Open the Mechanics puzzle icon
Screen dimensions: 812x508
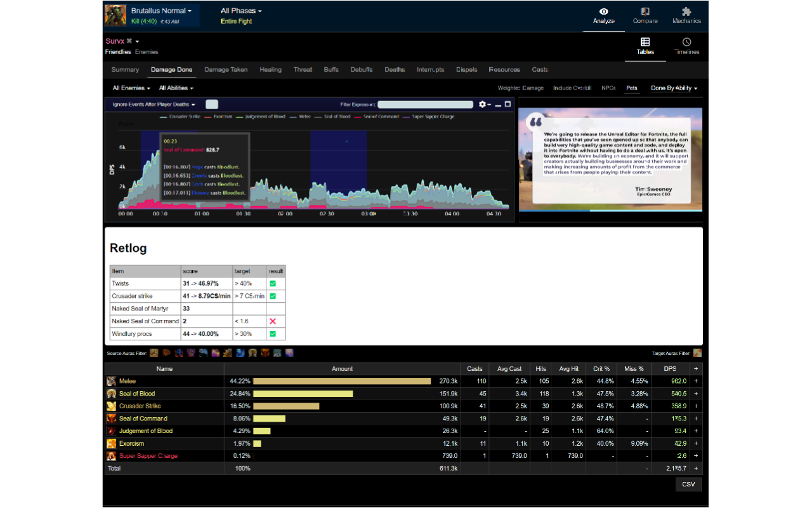coord(686,16)
